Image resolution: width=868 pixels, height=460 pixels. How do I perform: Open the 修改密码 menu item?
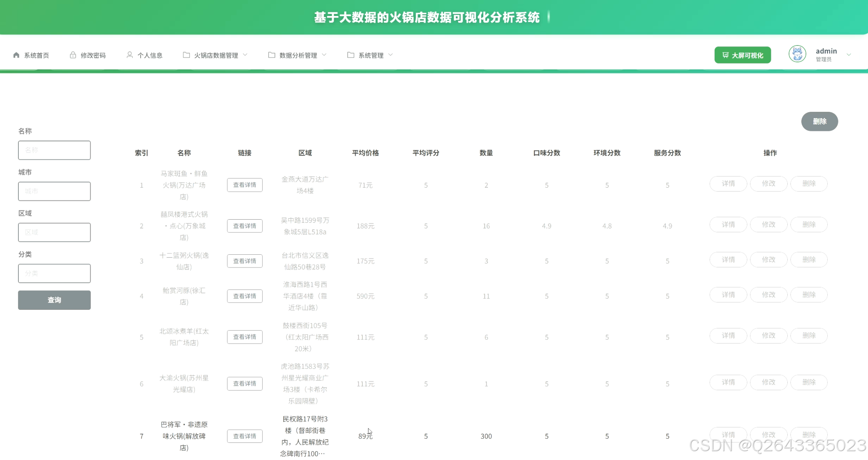pyautogui.click(x=93, y=55)
